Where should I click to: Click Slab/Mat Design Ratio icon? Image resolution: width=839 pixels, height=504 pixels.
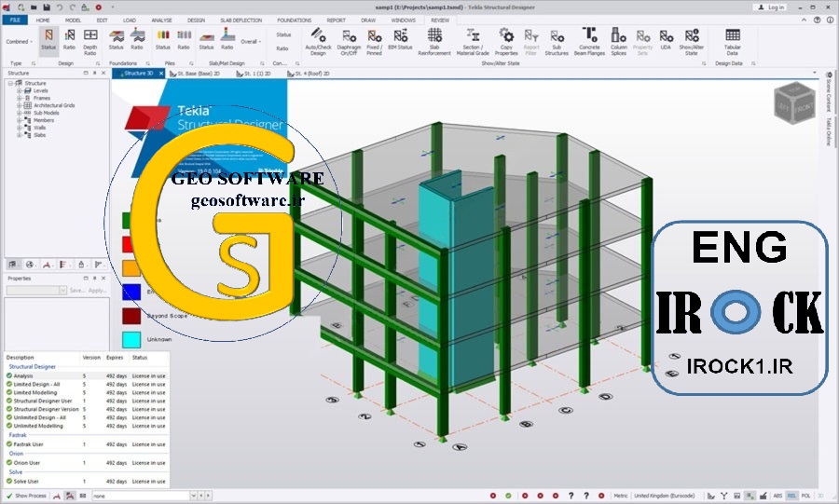click(227, 41)
